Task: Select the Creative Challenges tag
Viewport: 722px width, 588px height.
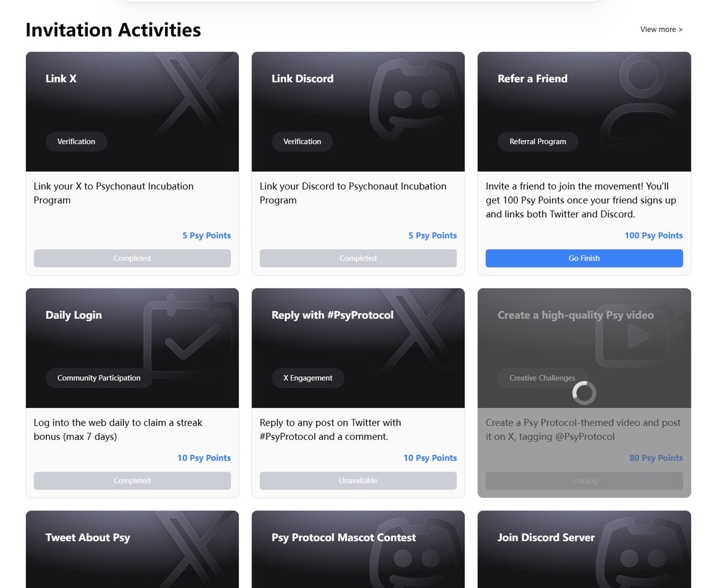Action: pos(543,378)
